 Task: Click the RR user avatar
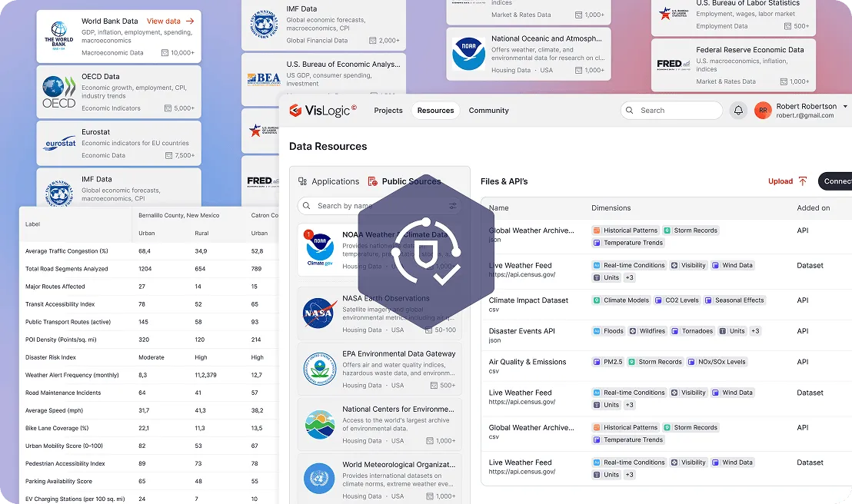[763, 111]
